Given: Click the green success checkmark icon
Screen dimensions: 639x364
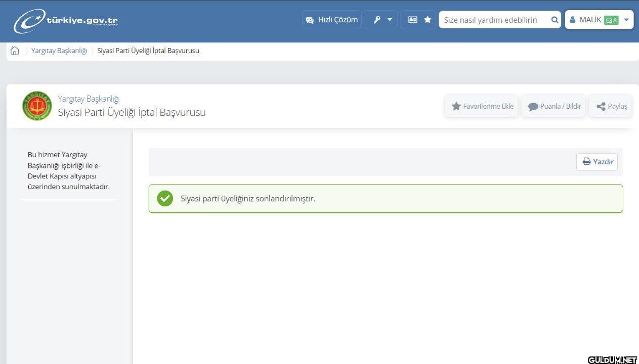Looking at the screenshot, I should click(x=165, y=199).
